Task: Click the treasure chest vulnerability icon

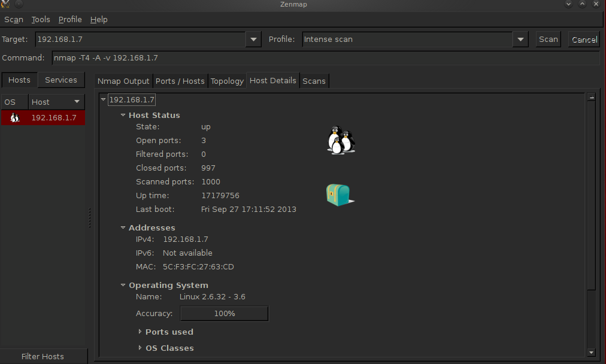Action: [x=340, y=195]
